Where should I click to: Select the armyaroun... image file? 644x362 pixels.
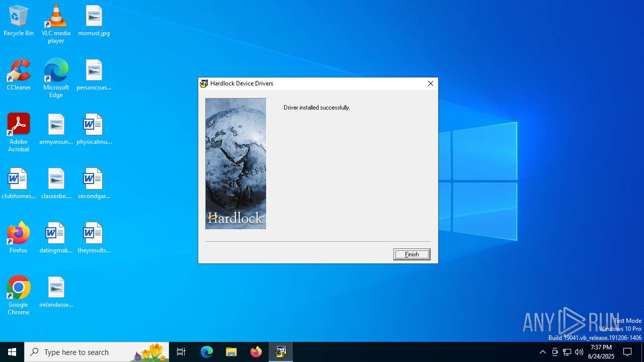click(x=56, y=130)
